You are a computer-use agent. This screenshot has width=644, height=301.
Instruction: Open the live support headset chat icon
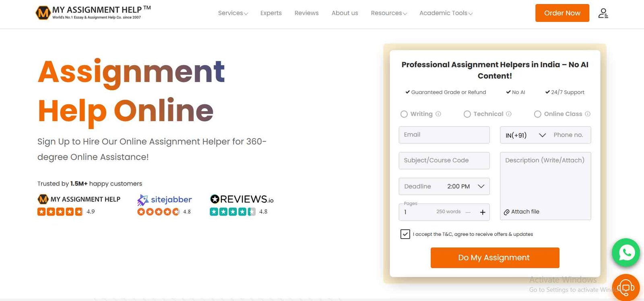point(626,287)
